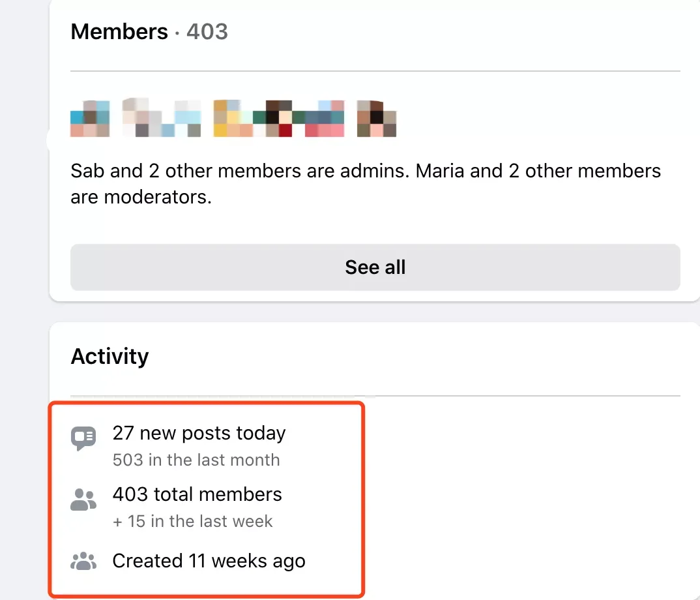Click the group created icon
The width and height of the screenshot is (700, 600).
click(83, 561)
